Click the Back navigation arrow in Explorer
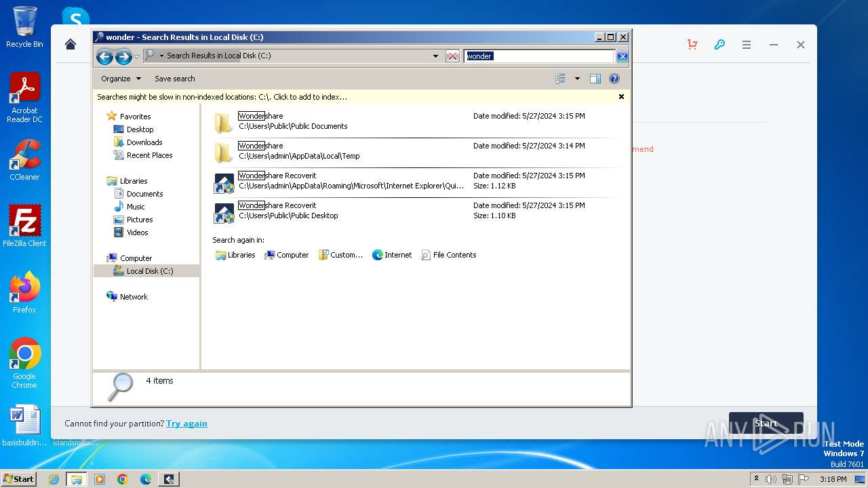 [x=104, y=56]
